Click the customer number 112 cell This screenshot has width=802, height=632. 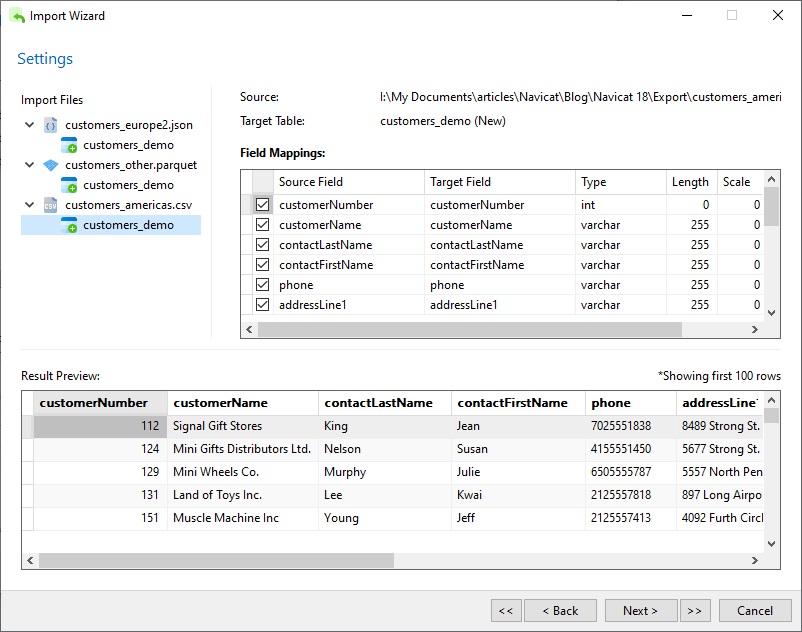point(100,426)
